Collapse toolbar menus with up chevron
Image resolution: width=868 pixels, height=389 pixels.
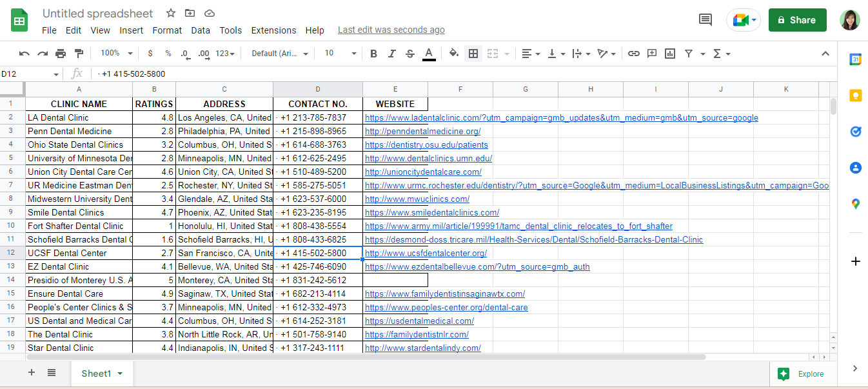pyautogui.click(x=825, y=54)
